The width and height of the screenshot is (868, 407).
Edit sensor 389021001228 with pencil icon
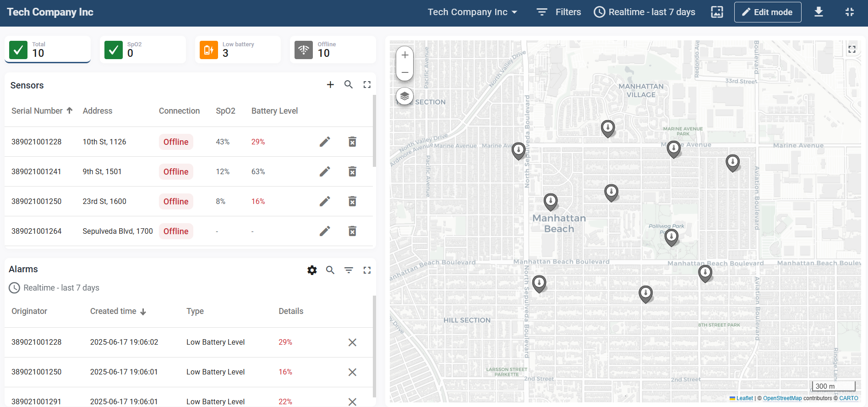[325, 142]
